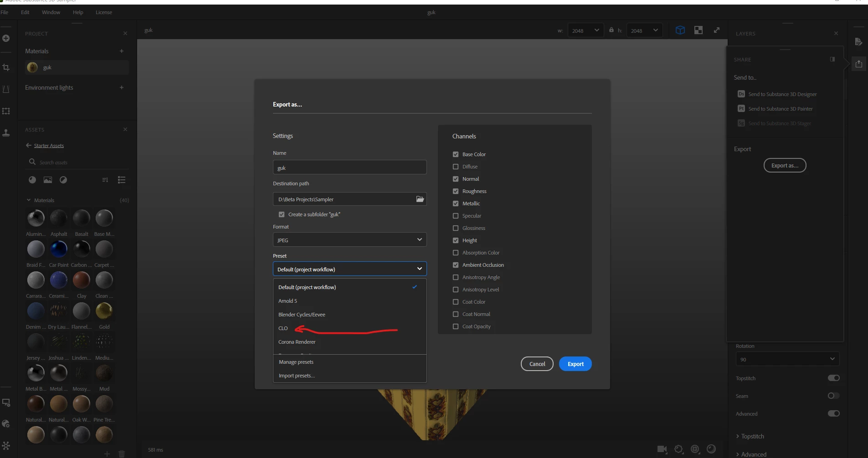This screenshot has height=458, width=868.
Task: Add a new material with plus icon
Action: (122, 51)
